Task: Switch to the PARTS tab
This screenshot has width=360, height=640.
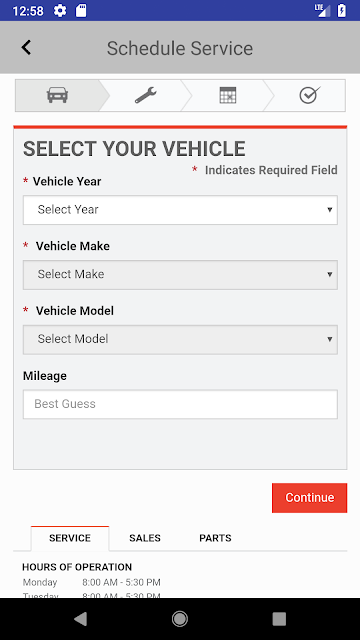Action: click(215, 538)
